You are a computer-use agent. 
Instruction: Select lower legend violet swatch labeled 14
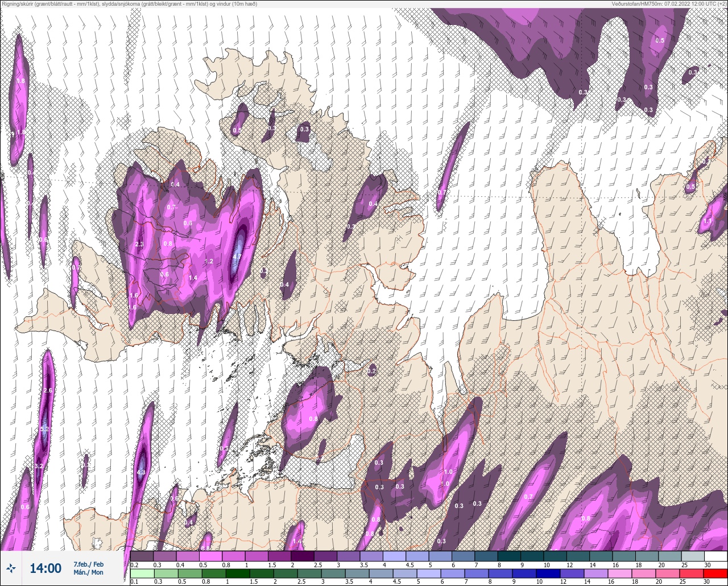click(x=596, y=573)
